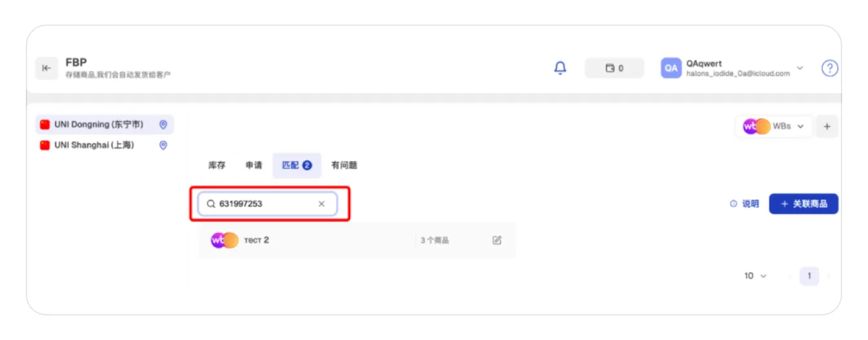Clear the search field with the X icon
Image resolution: width=868 pixels, height=340 pixels.
tap(322, 204)
